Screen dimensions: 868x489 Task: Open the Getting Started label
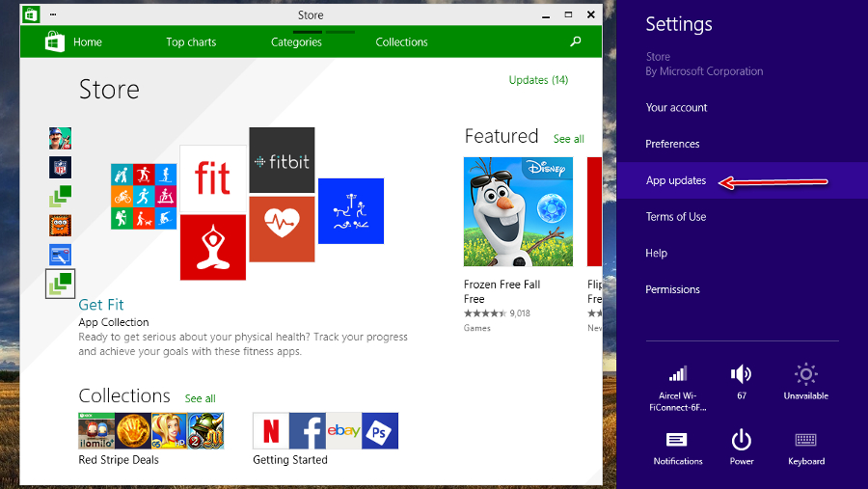290,460
